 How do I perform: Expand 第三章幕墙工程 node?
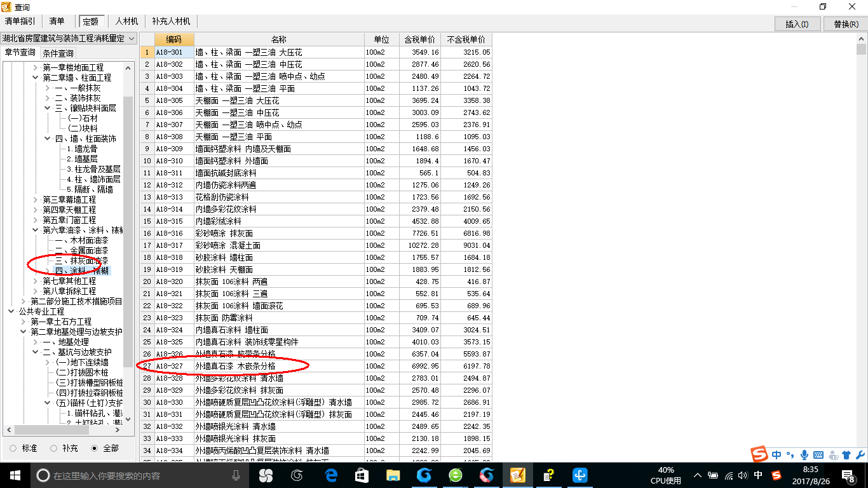(x=36, y=200)
